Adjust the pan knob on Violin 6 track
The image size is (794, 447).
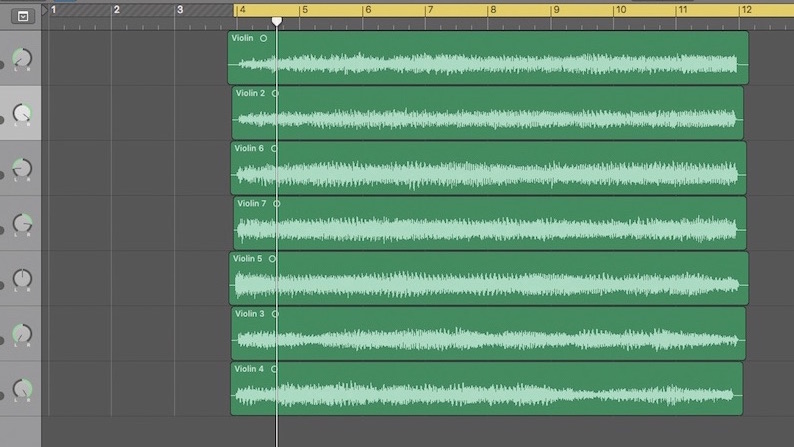click(x=22, y=169)
